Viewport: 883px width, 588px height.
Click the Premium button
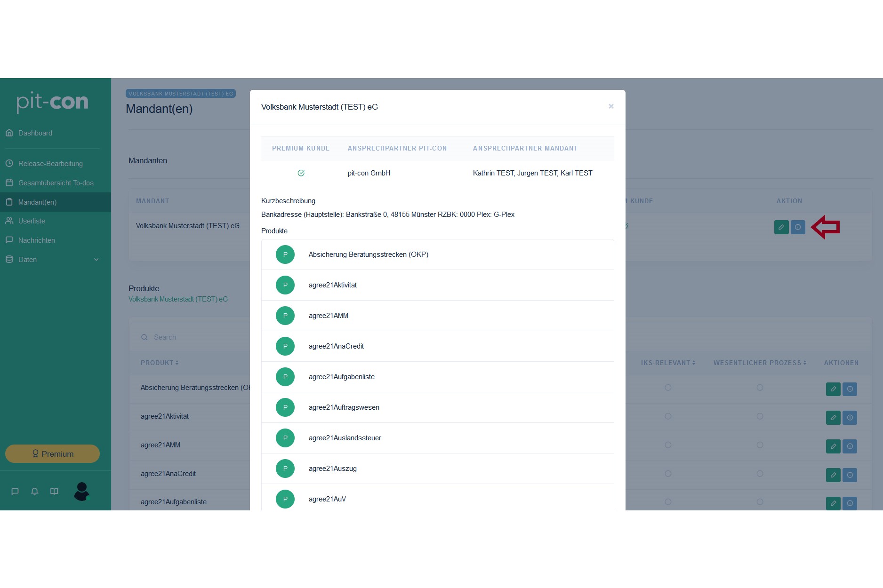[52, 454]
